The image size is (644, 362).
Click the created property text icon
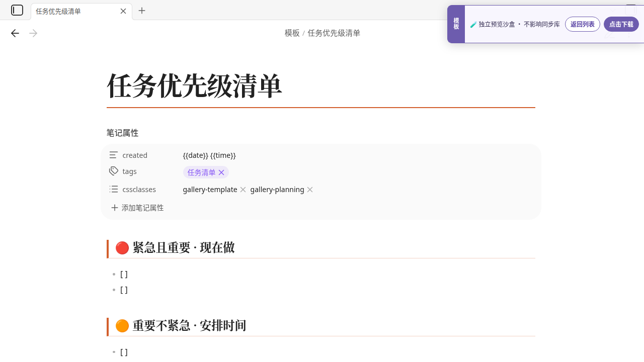click(114, 155)
